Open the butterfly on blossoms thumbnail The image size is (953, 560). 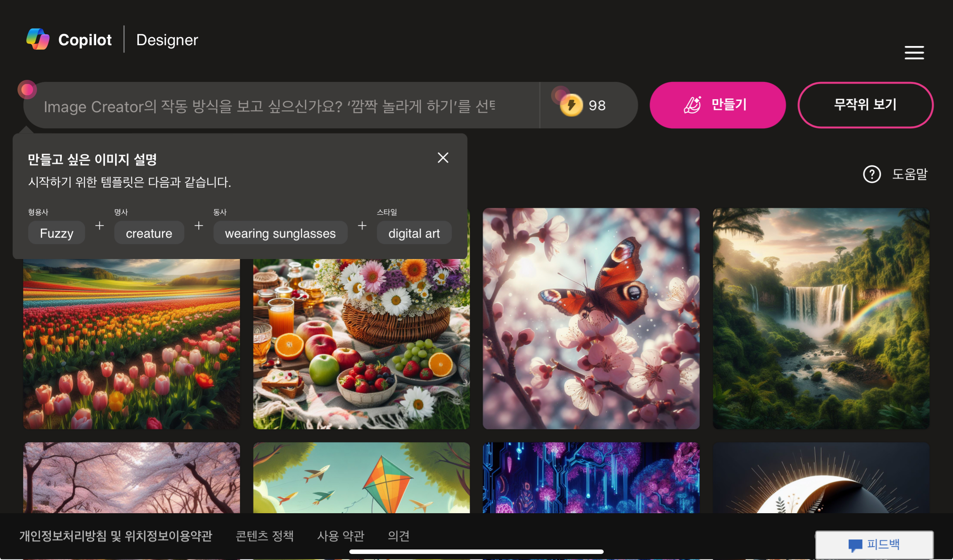[x=591, y=318]
